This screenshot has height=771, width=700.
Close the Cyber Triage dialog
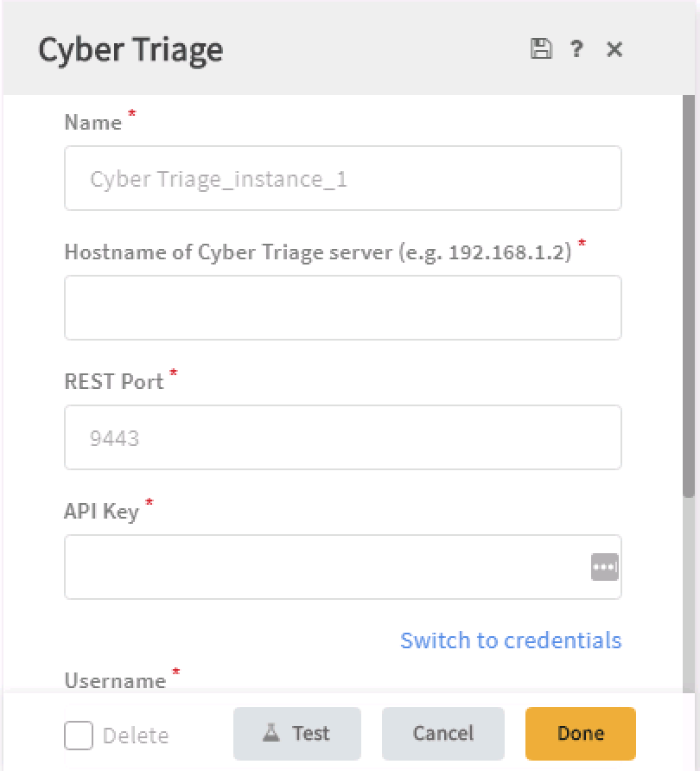(x=614, y=49)
